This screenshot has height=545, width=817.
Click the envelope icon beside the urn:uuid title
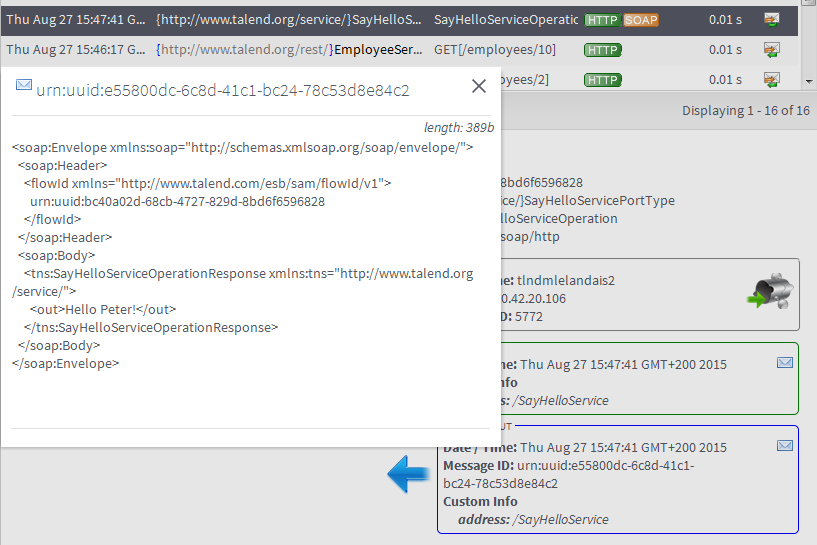(x=24, y=84)
